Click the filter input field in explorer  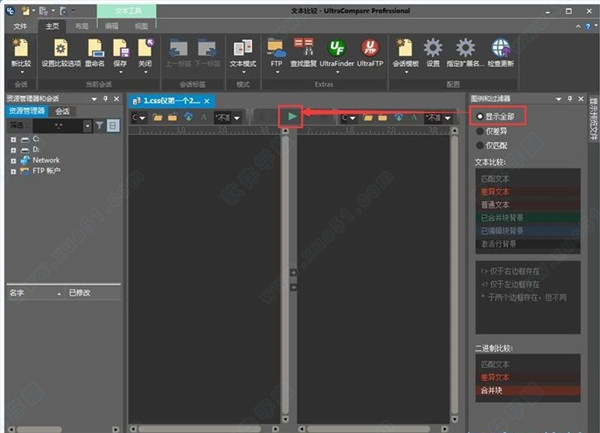(x=57, y=125)
